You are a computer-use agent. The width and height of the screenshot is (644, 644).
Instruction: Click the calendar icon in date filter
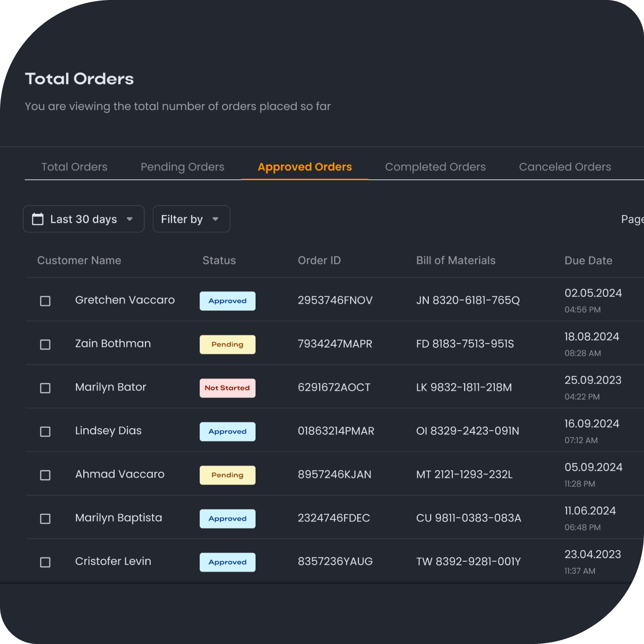37,219
